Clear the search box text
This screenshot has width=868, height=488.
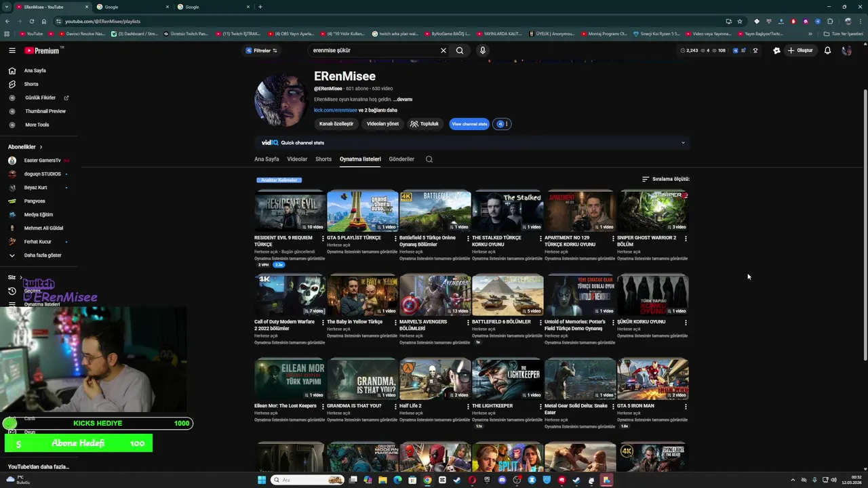click(x=443, y=50)
